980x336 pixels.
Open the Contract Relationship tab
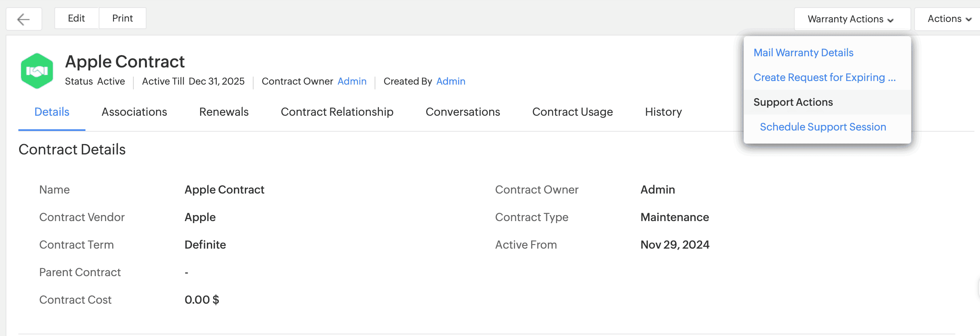pyautogui.click(x=337, y=112)
